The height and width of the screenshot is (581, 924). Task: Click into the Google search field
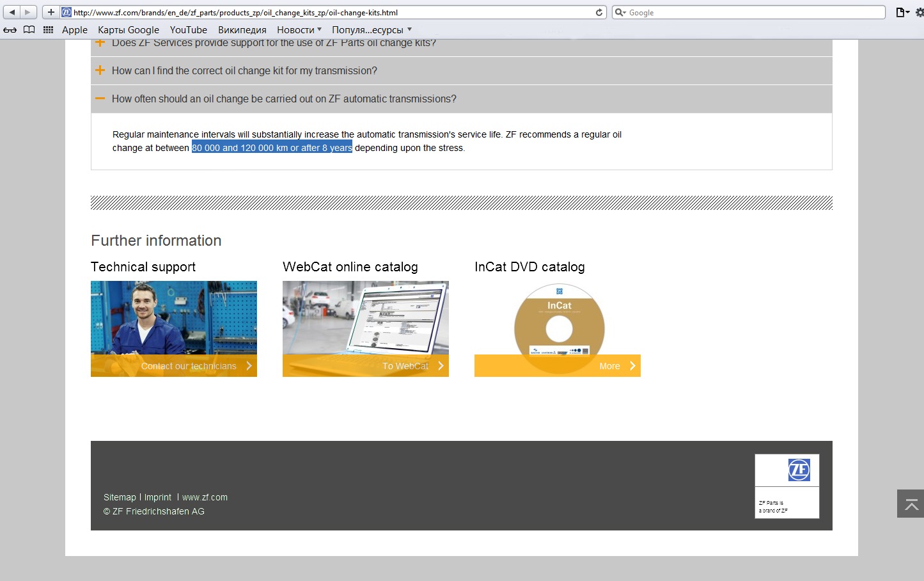click(749, 12)
